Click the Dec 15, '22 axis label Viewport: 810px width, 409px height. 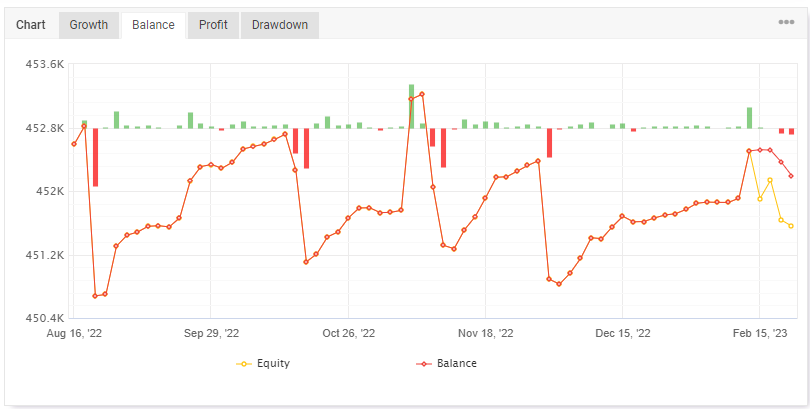pyautogui.click(x=622, y=334)
